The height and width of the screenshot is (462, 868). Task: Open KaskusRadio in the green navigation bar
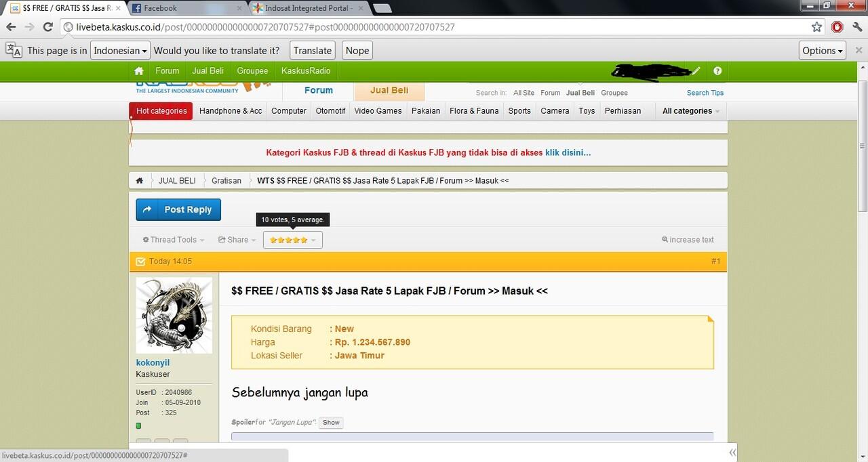[x=306, y=71]
